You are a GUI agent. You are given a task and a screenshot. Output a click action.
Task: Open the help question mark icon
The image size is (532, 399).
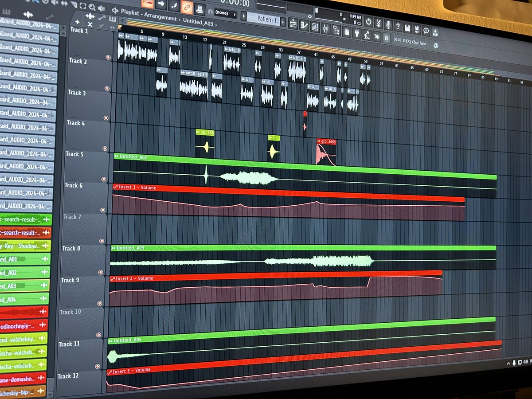tap(398, 27)
